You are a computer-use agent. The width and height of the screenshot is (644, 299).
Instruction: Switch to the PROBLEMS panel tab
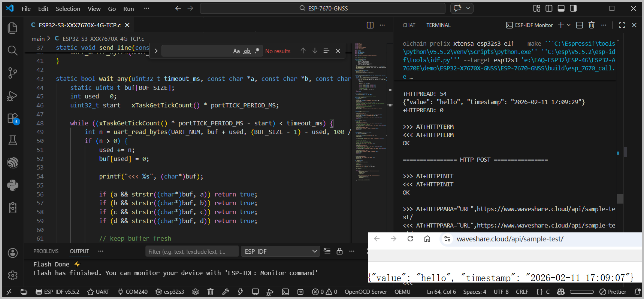click(46, 251)
